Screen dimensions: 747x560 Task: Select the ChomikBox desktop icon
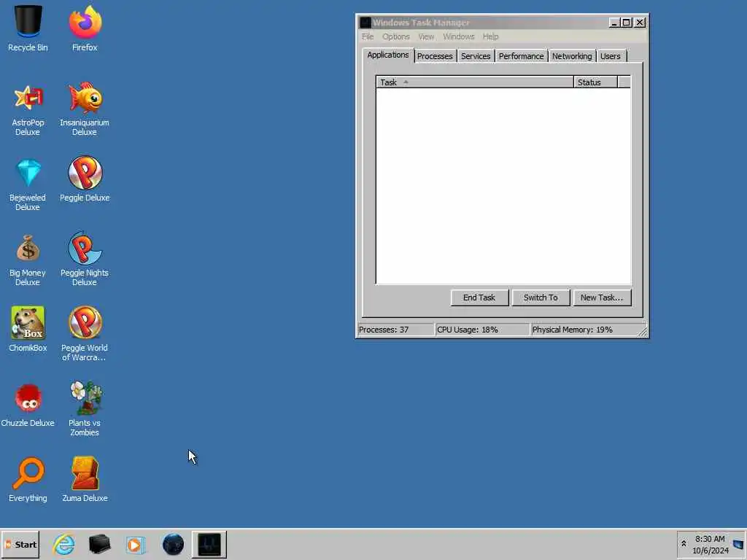pyautogui.click(x=28, y=329)
